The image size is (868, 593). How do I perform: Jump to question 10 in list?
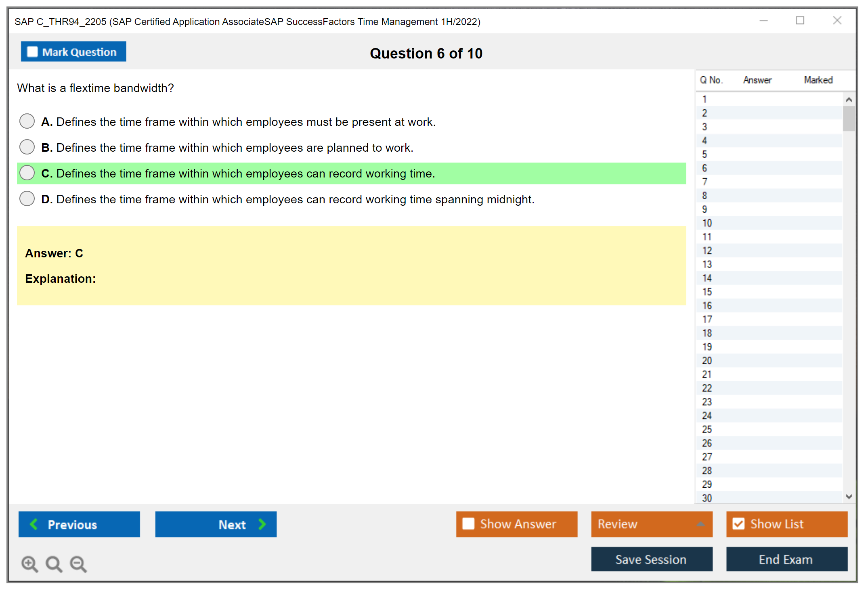pyautogui.click(x=707, y=223)
